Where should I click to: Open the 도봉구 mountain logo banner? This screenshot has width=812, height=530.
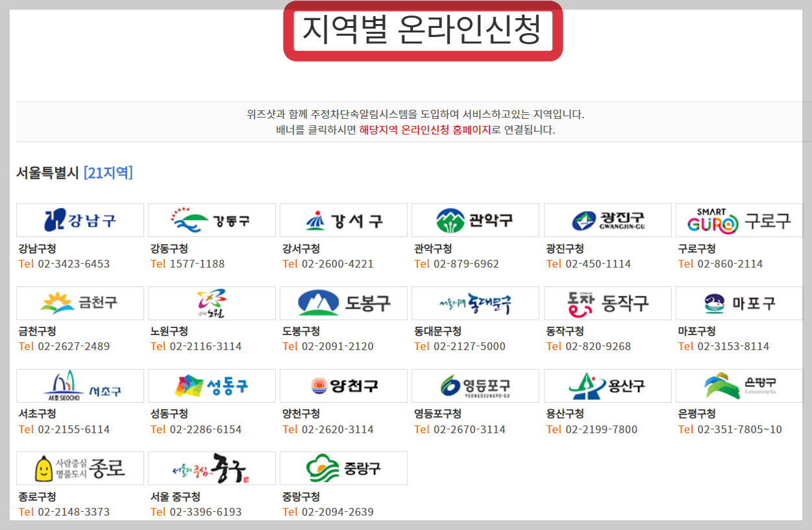tap(343, 303)
